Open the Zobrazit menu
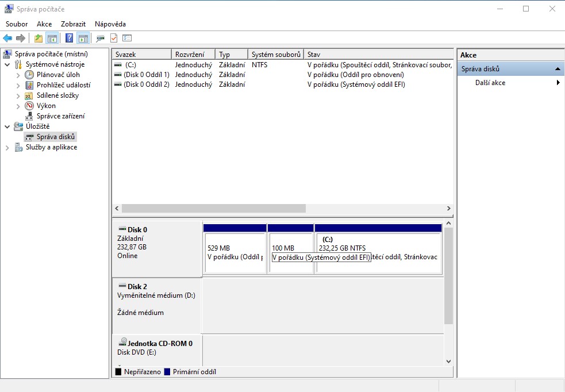 [x=73, y=24]
